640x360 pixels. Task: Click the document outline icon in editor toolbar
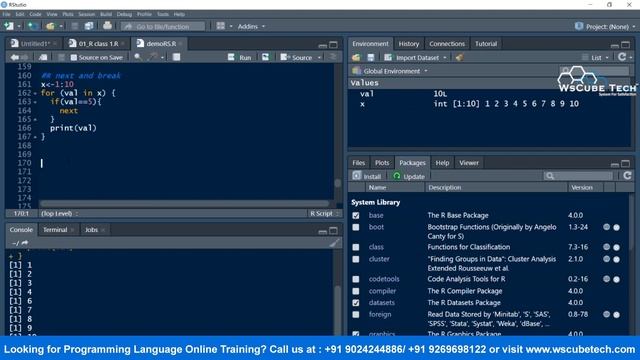(x=333, y=57)
